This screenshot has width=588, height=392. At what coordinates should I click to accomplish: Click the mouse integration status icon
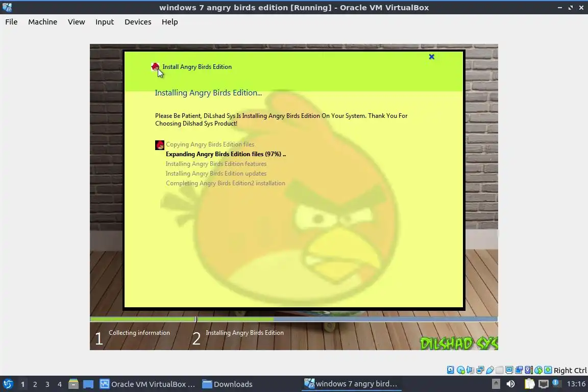point(538,370)
